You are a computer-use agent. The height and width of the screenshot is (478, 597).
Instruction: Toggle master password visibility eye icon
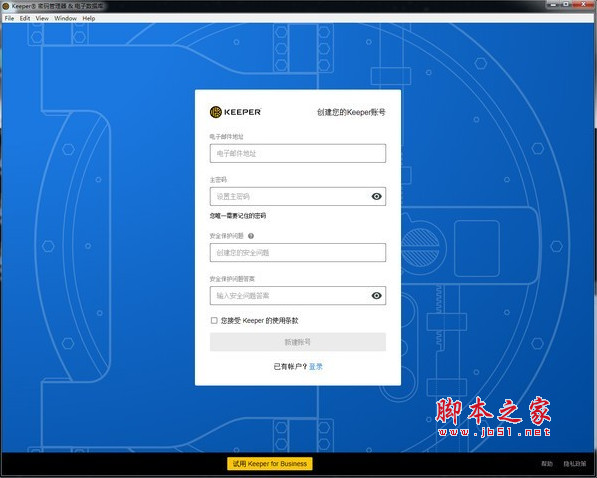376,197
